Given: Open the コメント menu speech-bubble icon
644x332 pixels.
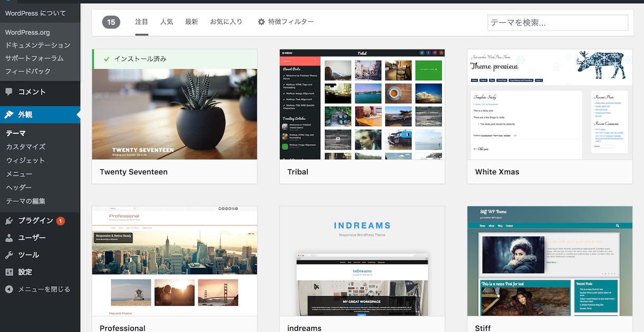Looking at the screenshot, I should [9, 91].
